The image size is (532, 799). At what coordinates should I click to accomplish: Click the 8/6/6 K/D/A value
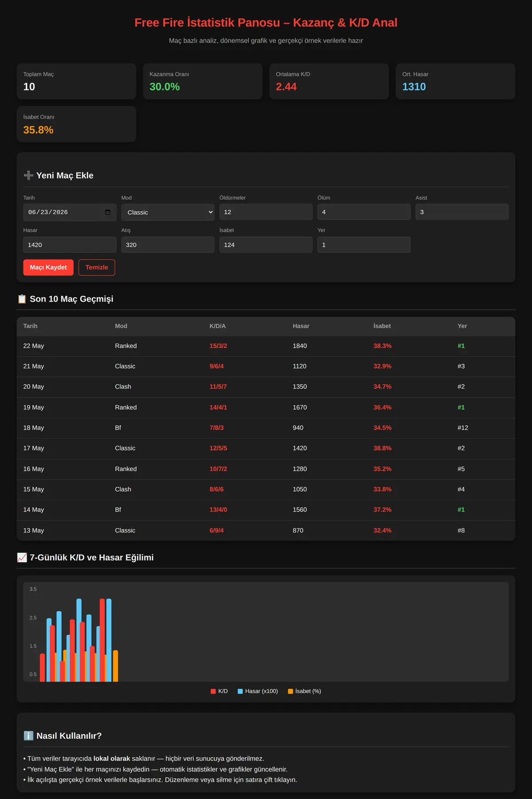coord(217,489)
